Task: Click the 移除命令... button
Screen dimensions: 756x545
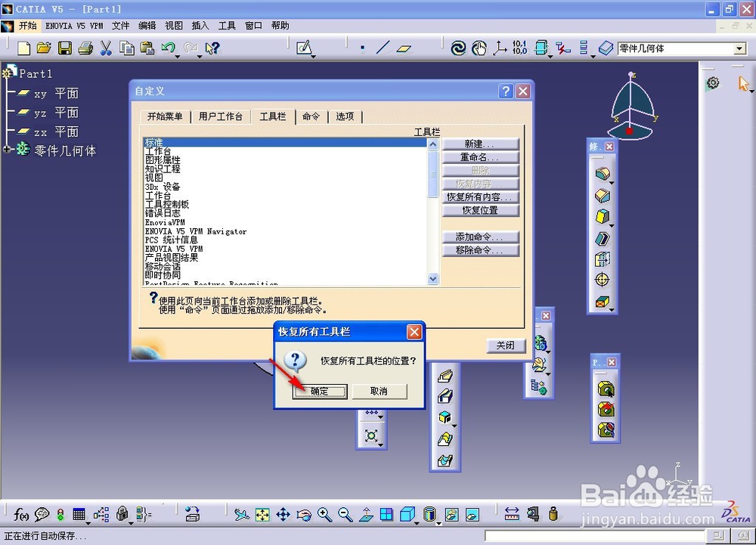Action: [480, 250]
